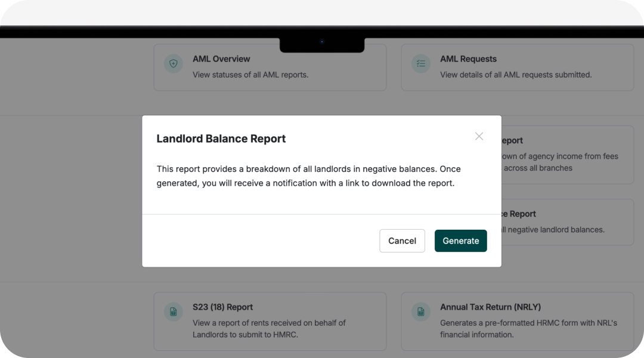Click the Annual Tax Return (NRLY) document icon
644x358 pixels.
420,311
